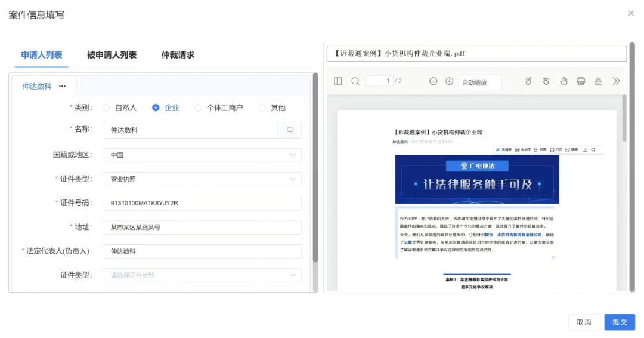Image resolution: width=644 pixels, height=338 pixels.
Task: Open the 自动缩放 zoom dropdown
Action: pyautogui.click(x=479, y=82)
